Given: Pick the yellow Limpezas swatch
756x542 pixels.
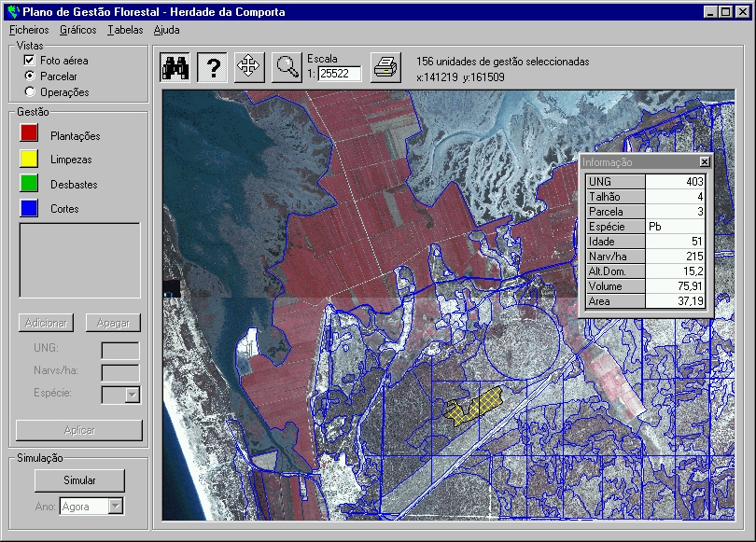Looking at the screenshot, I should pos(29,159).
